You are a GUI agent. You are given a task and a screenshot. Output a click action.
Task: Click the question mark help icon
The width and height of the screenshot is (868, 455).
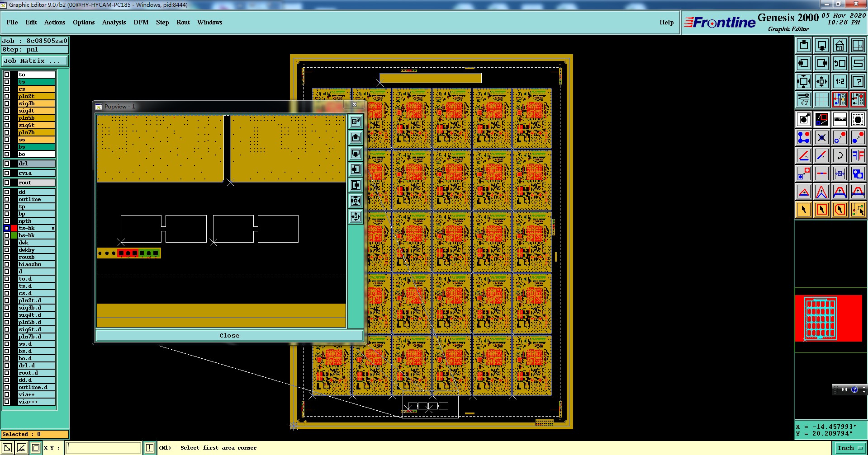[858, 81]
